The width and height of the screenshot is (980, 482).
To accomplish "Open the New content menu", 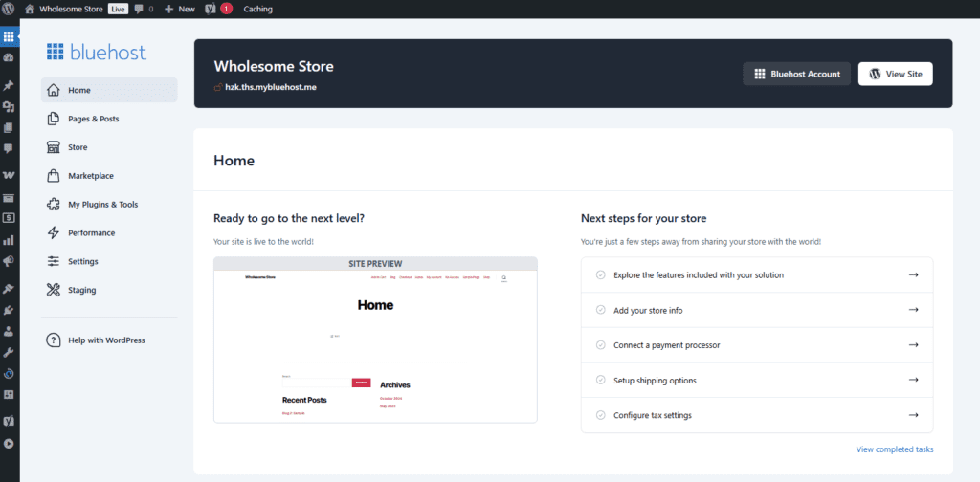I will click(180, 9).
